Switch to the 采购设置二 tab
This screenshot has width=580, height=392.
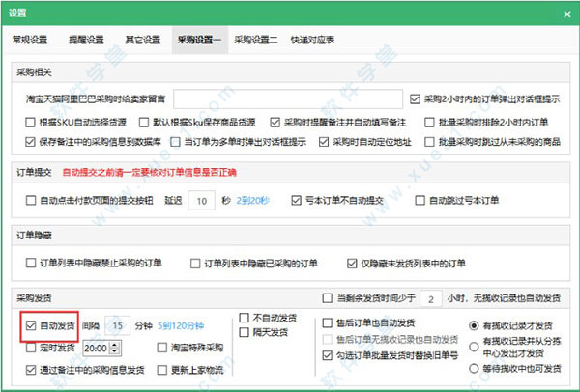click(x=256, y=41)
